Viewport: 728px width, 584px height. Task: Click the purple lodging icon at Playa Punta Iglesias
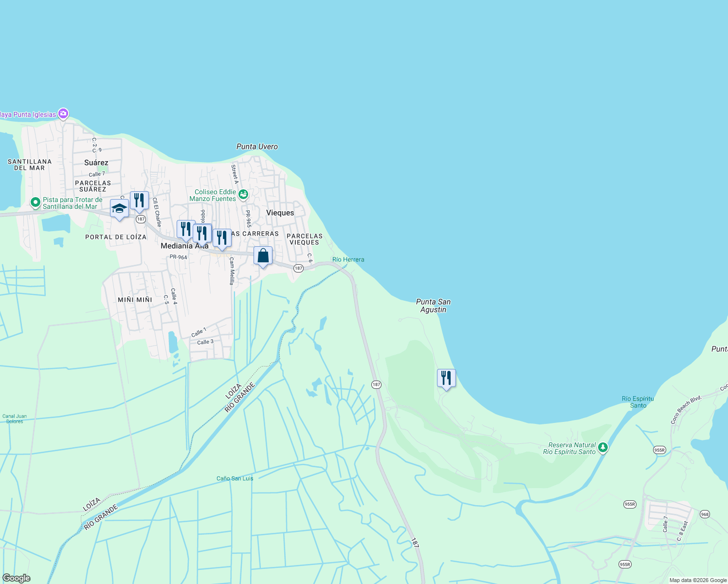point(62,113)
